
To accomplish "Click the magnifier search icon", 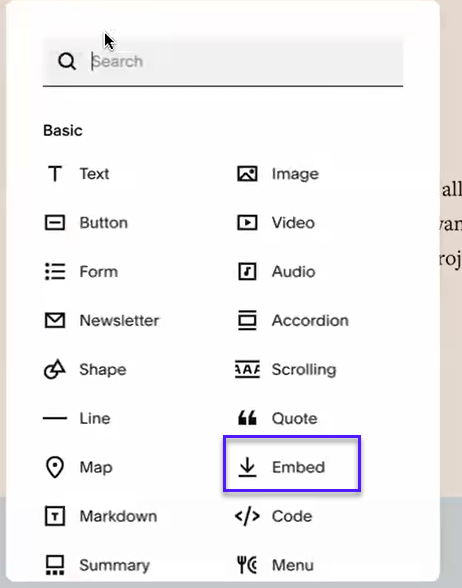I will point(67,61).
